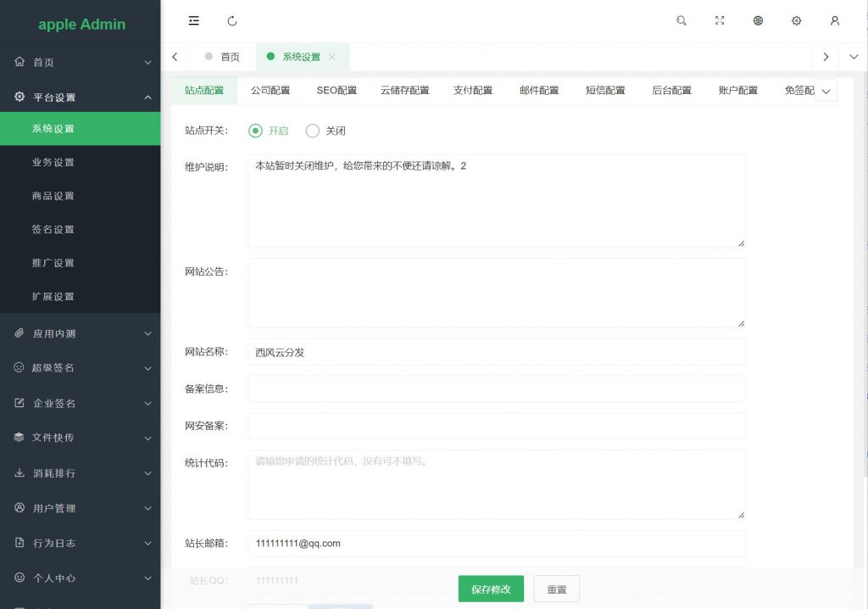Close the 系统设置 tab with X
The image size is (868, 609).
click(x=332, y=57)
